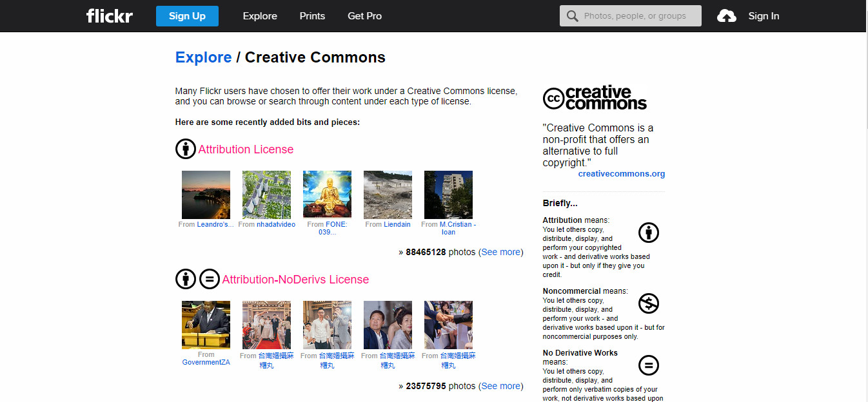Click the person icon beside Attribution-NoDerivs License
The image size is (868, 402).
[186, 279]
